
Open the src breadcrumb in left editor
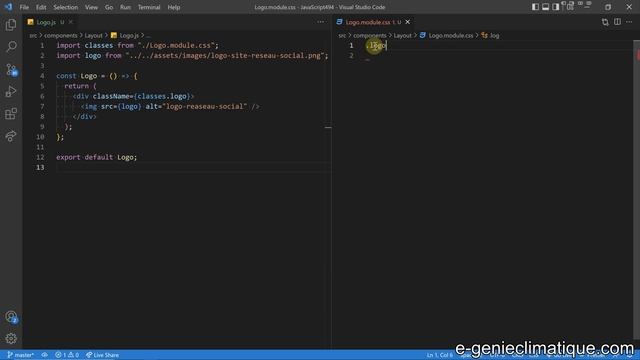coord(33,36)
